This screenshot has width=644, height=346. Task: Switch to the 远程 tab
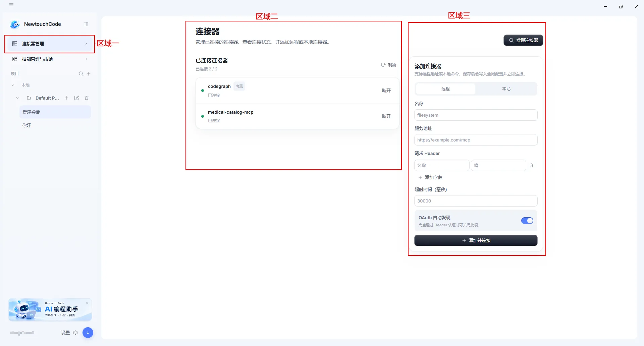coord(445,89)
